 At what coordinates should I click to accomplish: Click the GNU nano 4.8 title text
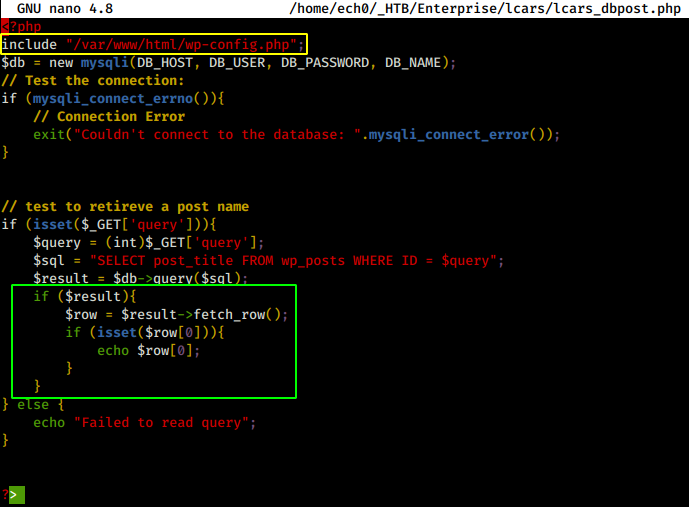coord(65,8)
